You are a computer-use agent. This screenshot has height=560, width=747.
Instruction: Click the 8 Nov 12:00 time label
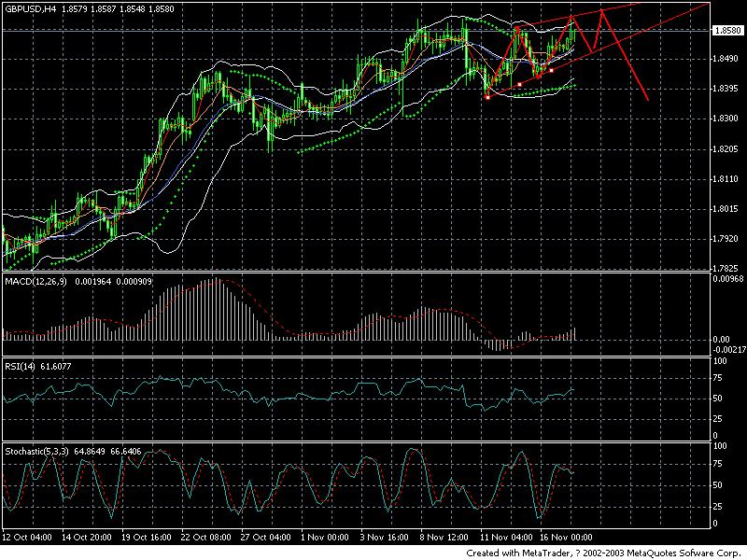444,538
